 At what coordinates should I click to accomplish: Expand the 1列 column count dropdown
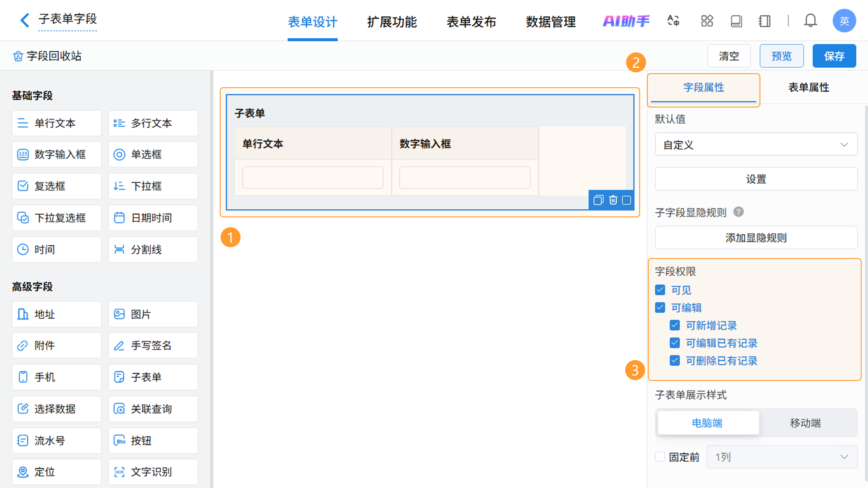coord(782,457)
